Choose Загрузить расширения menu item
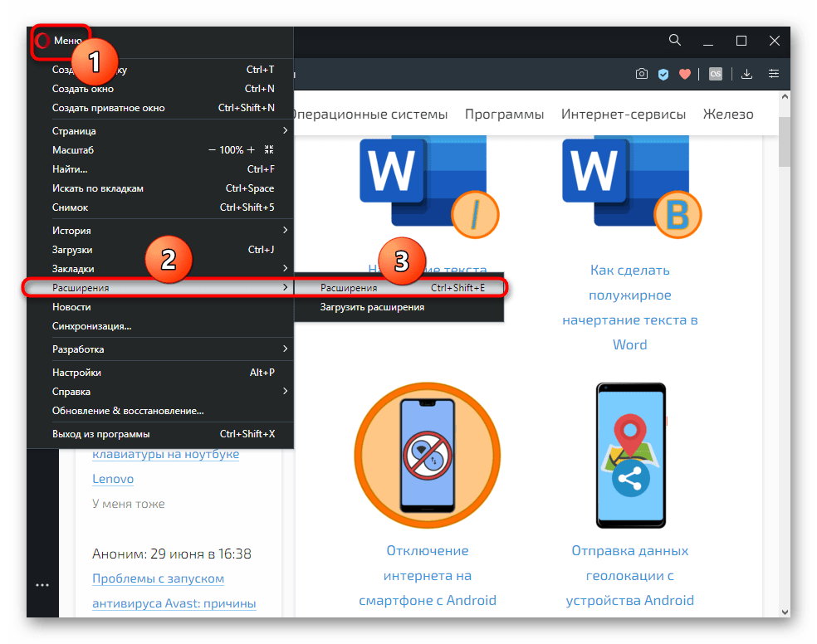Viewport: 817px width, 644px height. (372, 307)
